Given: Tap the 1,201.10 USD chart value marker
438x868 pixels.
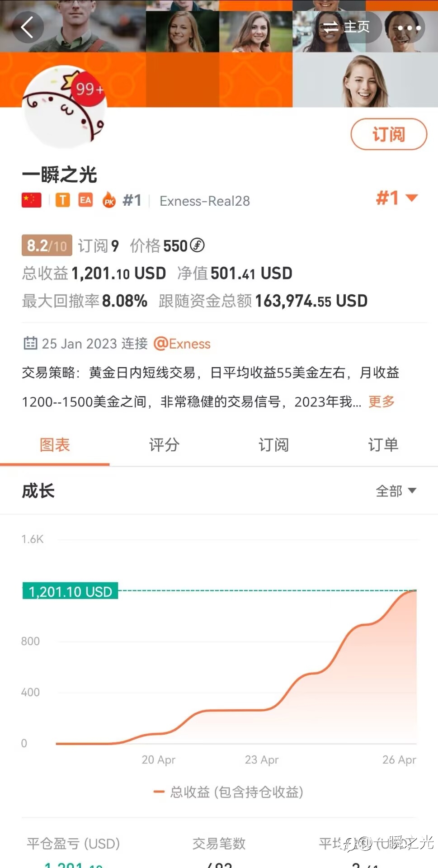Looking at the screenshot, I should pos(70,591).
